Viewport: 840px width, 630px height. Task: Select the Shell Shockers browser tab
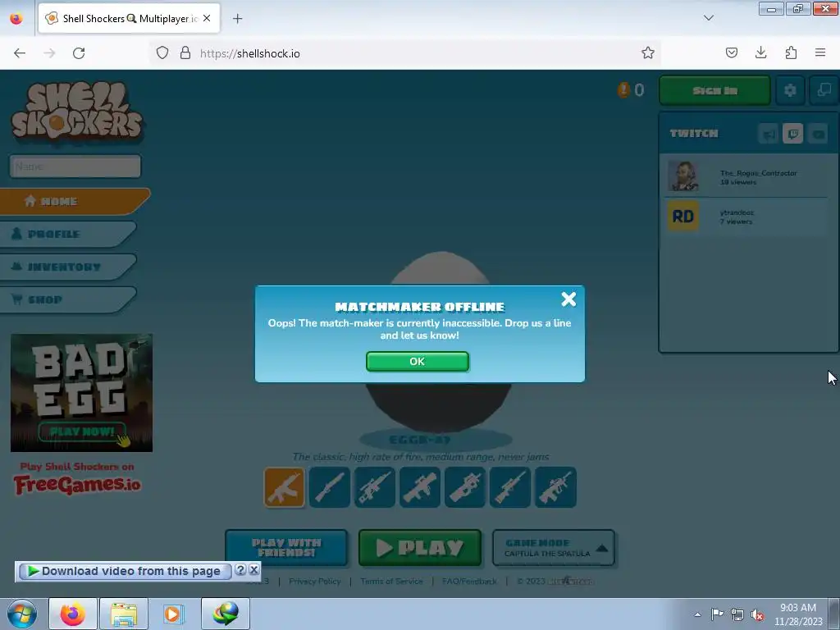click(x=129, y=18)
